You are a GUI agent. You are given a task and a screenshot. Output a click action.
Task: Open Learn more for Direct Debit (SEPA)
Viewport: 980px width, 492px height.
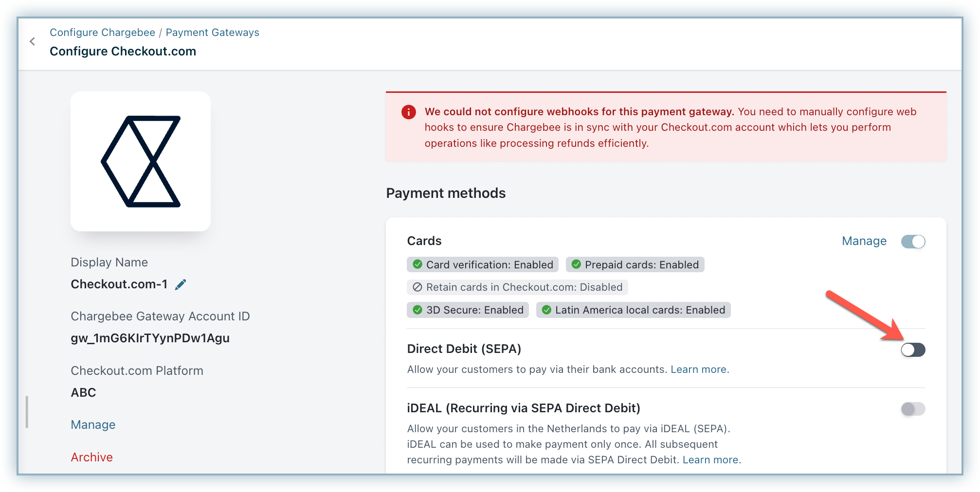tap(700, 369)
